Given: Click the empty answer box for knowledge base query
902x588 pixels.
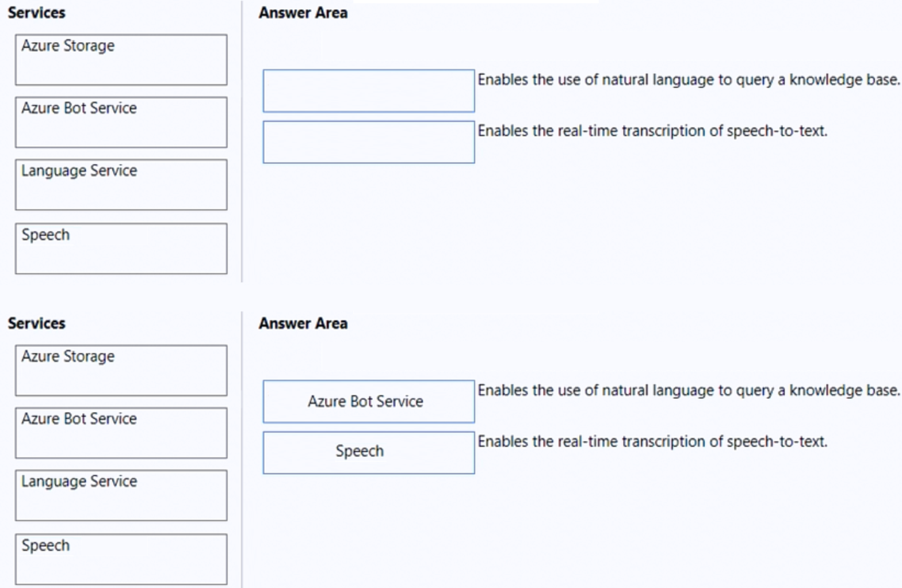Looking at the screenshot, I should (368, 90).
